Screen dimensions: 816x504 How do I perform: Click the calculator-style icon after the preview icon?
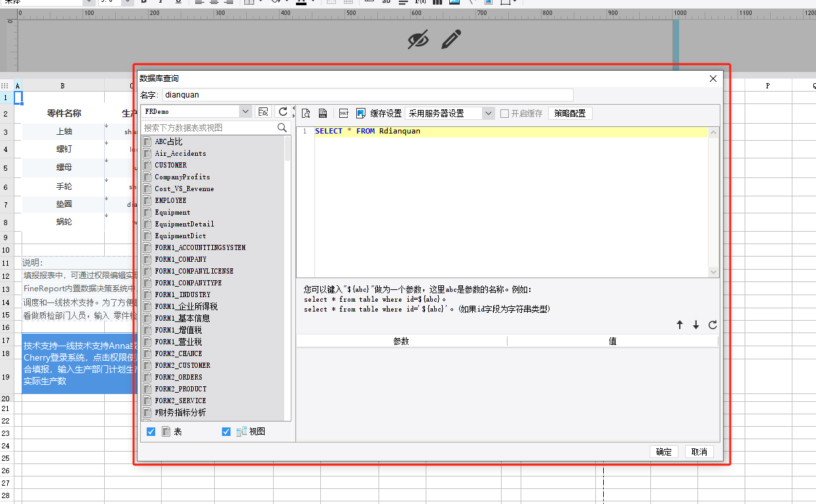pyautogui.click(x=323, y=113)
